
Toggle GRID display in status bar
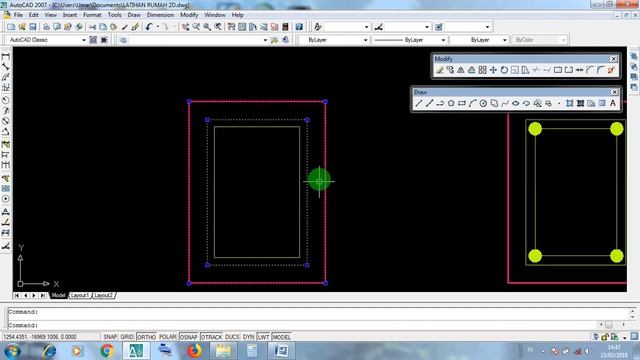click(x=127, y=337)
